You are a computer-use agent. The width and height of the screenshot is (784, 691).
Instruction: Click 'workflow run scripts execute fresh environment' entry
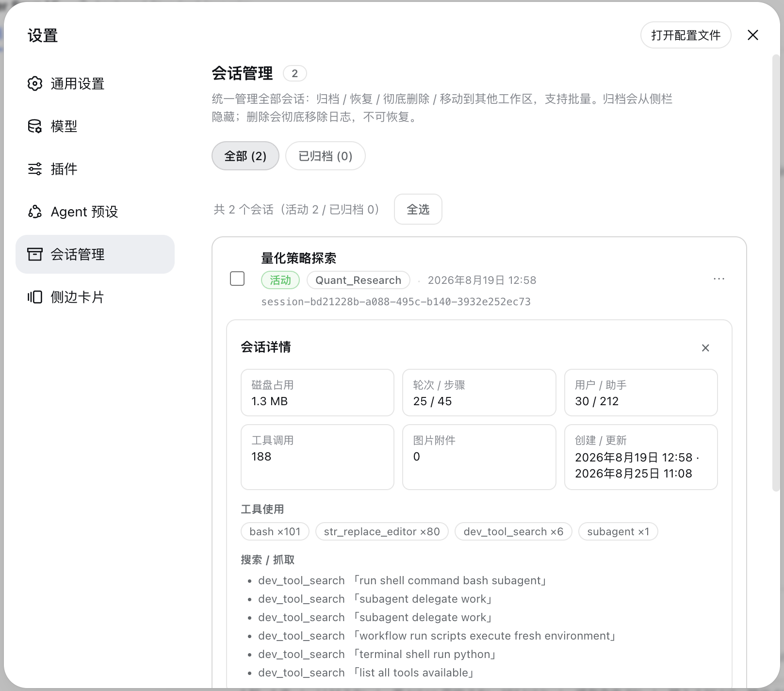[x=437, y=636]
